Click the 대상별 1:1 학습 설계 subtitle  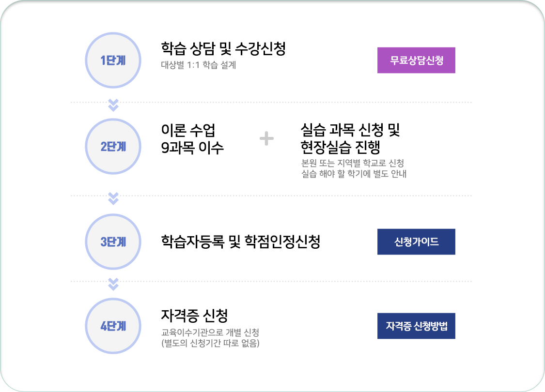[x=199, y=65]
